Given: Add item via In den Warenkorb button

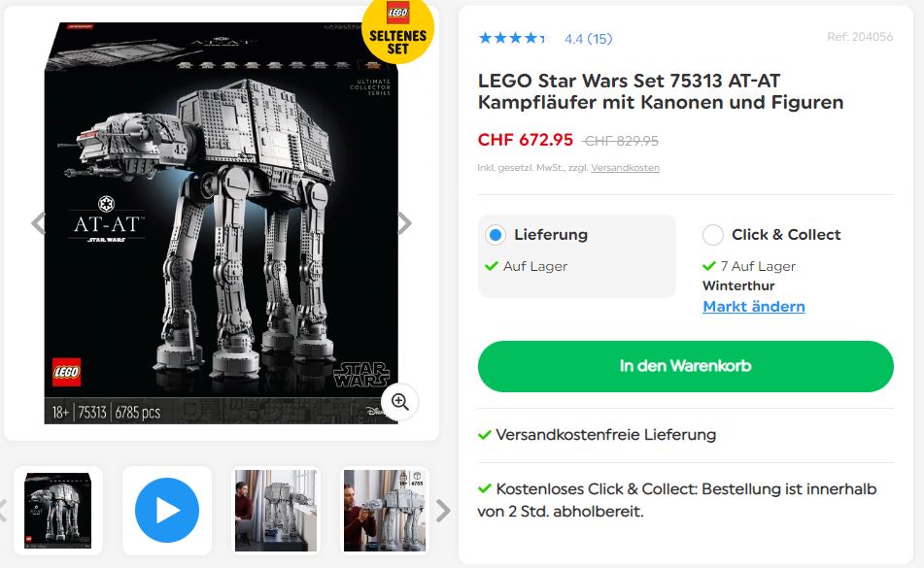Looking at the screenshot, I should click(685, 366).
